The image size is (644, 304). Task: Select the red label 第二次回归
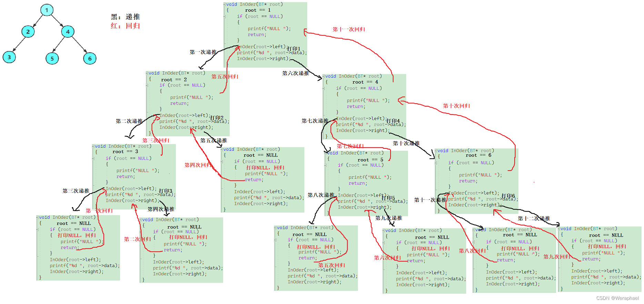[x=138, y=239]
